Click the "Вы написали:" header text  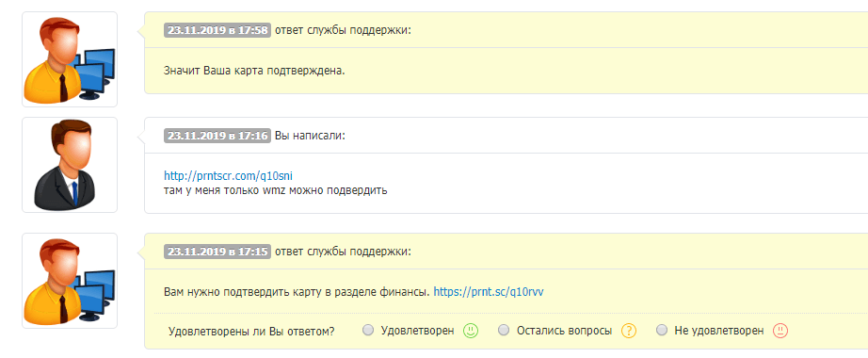310,136
